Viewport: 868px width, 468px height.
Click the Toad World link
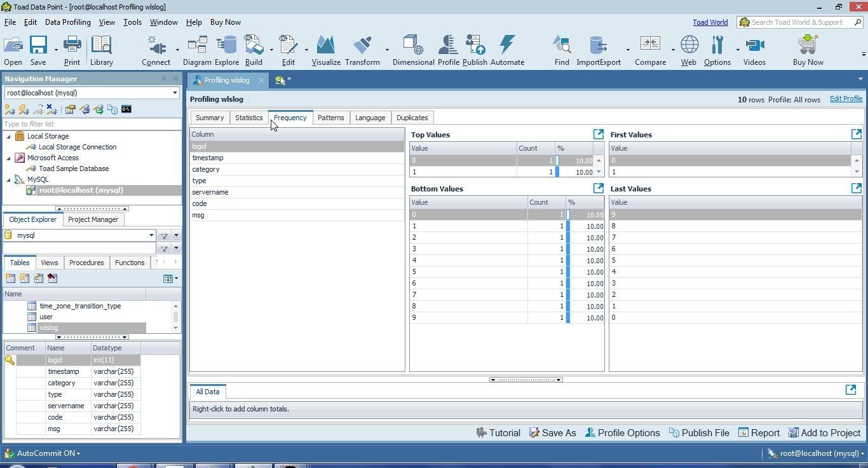(710, 22)
